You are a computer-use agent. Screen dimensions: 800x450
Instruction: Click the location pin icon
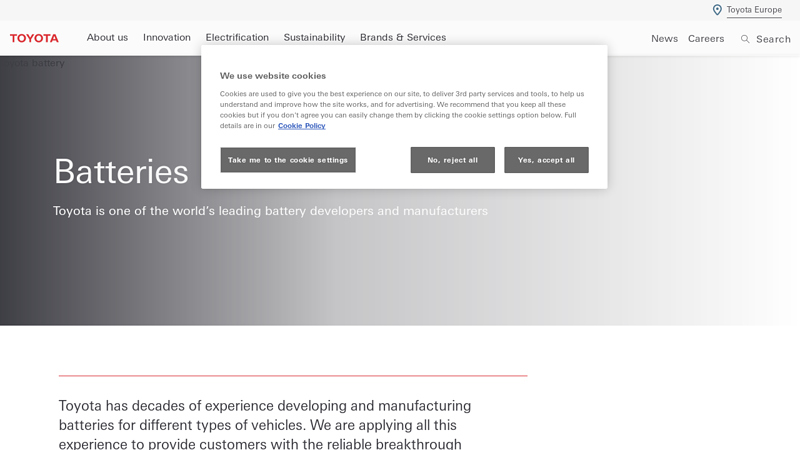click(717, 10)
